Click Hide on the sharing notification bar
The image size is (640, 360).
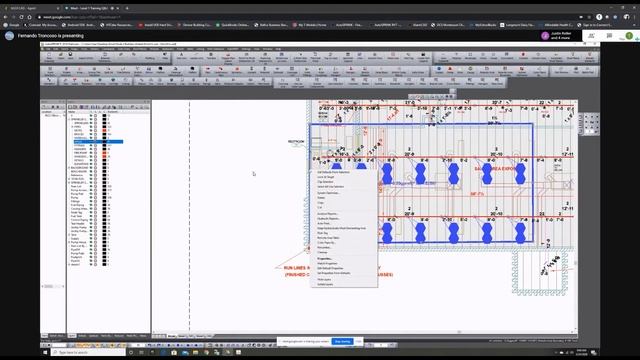(x=358, y=341)
